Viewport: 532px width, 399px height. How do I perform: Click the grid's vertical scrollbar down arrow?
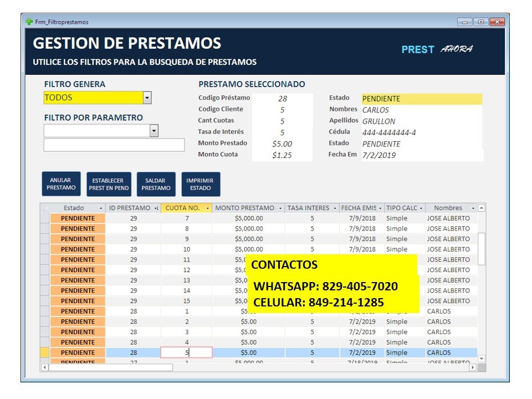click(x=481, y=359)
